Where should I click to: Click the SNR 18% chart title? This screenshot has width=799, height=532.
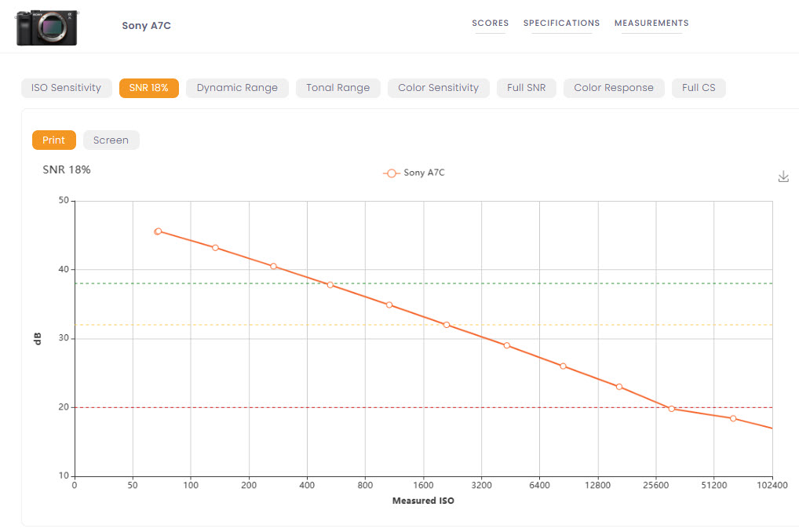(67, 169)
